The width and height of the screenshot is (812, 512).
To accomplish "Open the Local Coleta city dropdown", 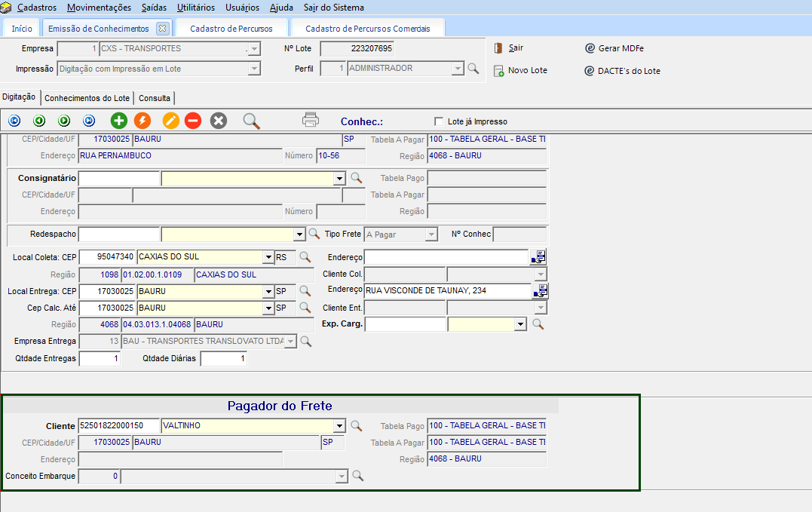I will [x=268, y=257].
